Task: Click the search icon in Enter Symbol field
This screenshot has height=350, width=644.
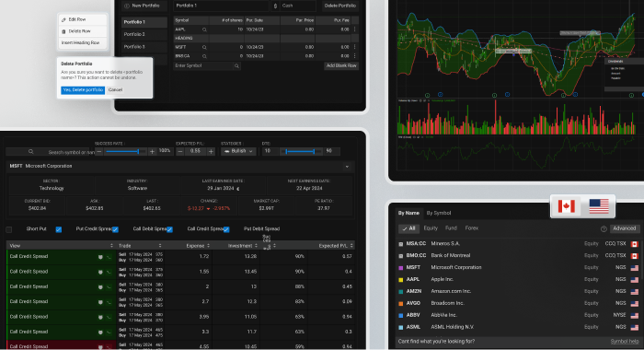Action: [x=236, y=65]
